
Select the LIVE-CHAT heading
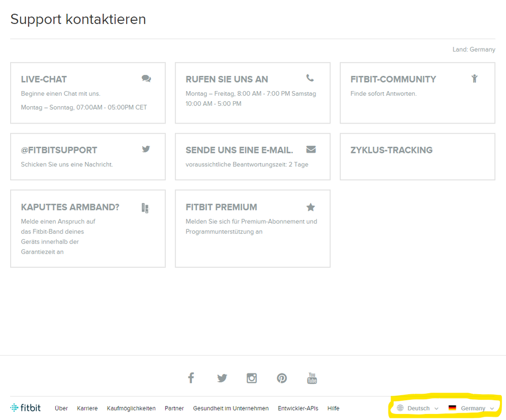pos(44,79)
